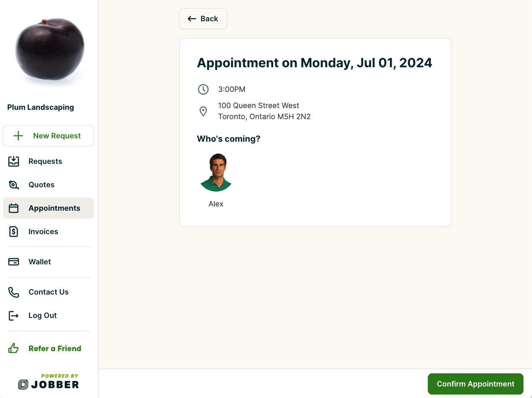
Task: Click the Log Out exit icon
Action: [13, 315]
